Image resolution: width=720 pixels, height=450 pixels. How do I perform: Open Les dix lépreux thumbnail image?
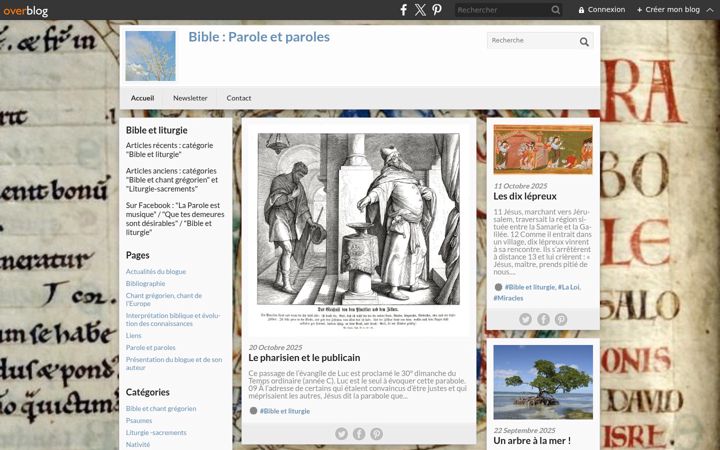(x=543, y=150)
